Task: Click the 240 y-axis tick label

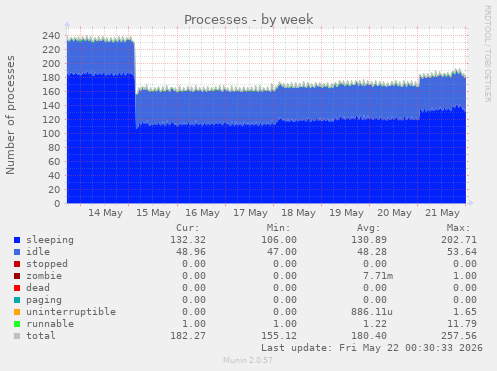Action: pyautogui.click(x=51, y=36)
